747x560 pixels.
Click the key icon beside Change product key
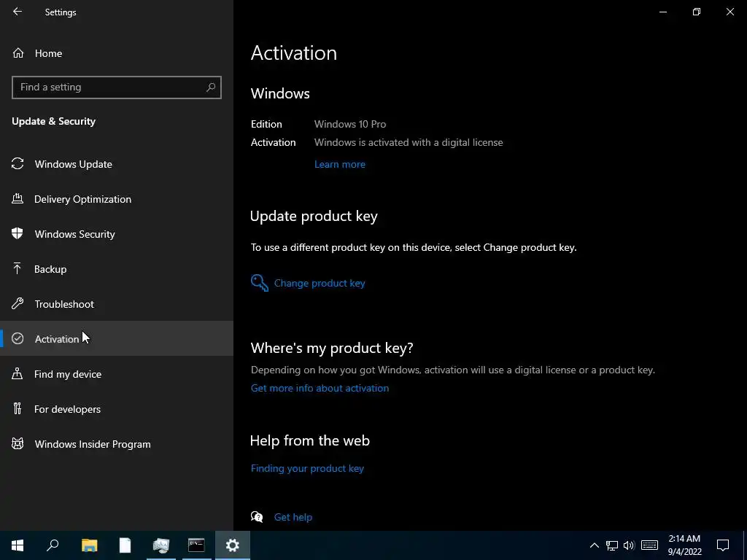click(260, 283)
